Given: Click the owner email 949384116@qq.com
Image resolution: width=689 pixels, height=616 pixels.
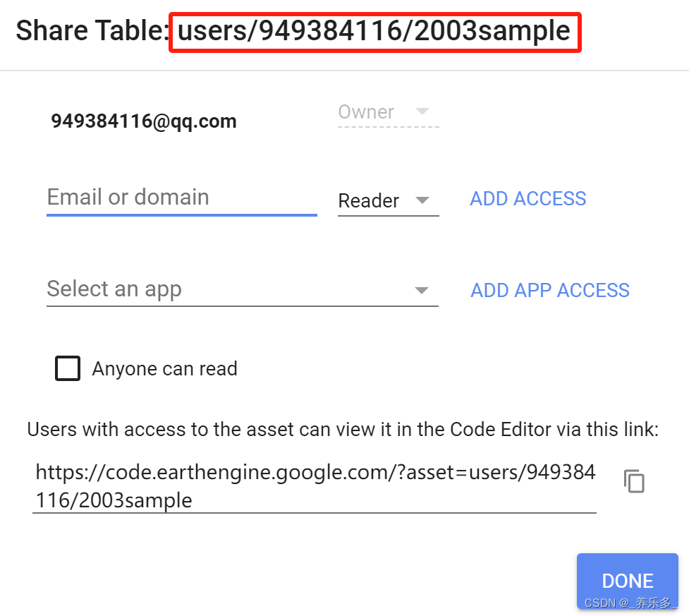Looking at the screenshot, I should (x=144, y=121).
